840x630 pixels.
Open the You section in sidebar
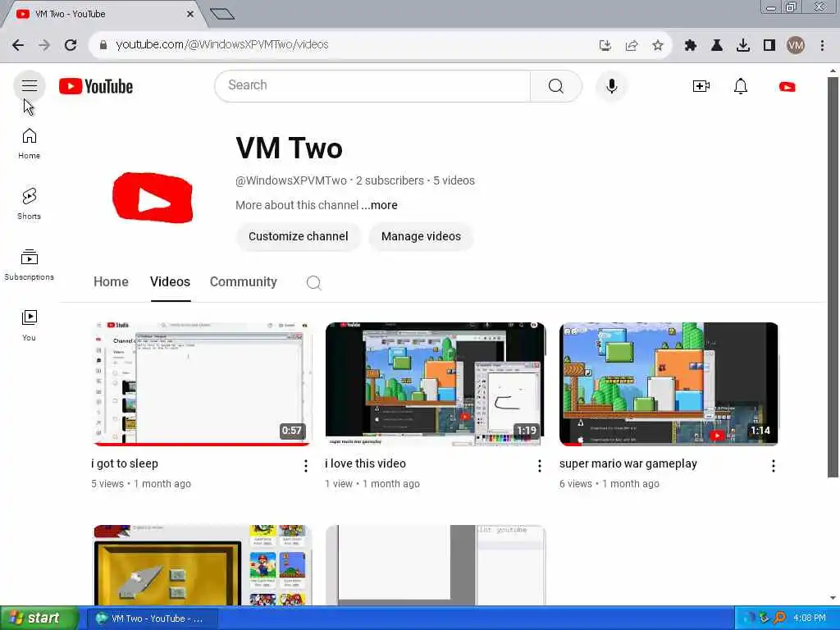(29, 326)
